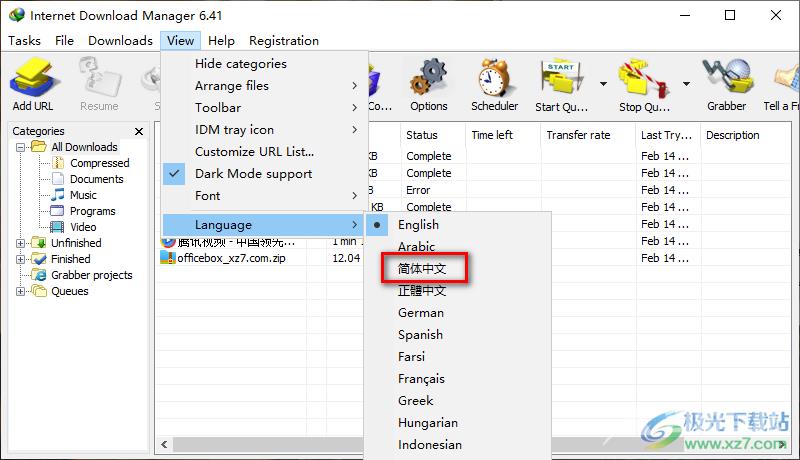Click the Resume toolbar icon
This screenshot has width=800, height=460.
point(99,78)
